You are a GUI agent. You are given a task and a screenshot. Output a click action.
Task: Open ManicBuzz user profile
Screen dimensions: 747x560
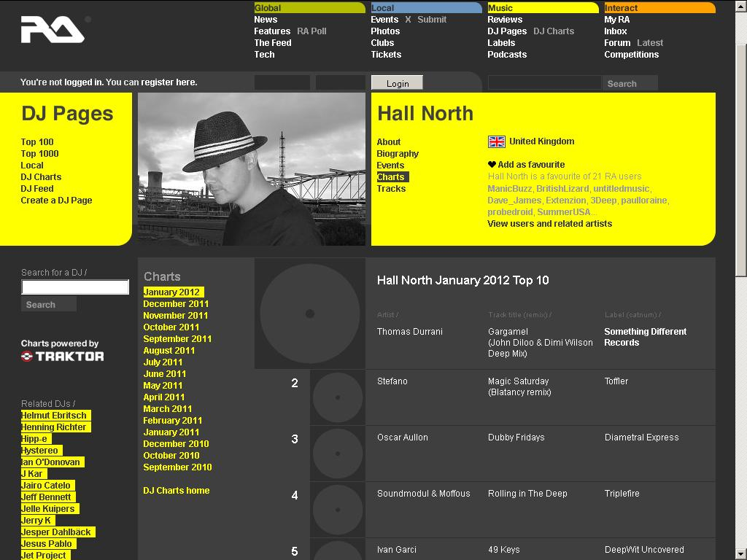click(510, 189)
